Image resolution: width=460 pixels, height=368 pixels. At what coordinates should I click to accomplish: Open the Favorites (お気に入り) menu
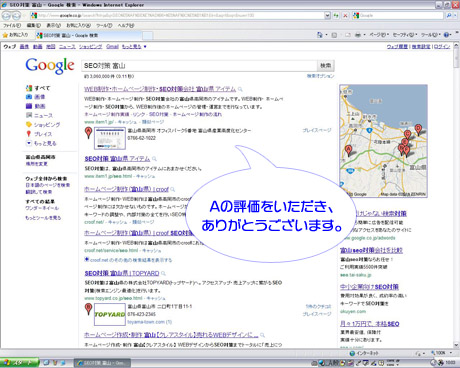tap(78, 25)
